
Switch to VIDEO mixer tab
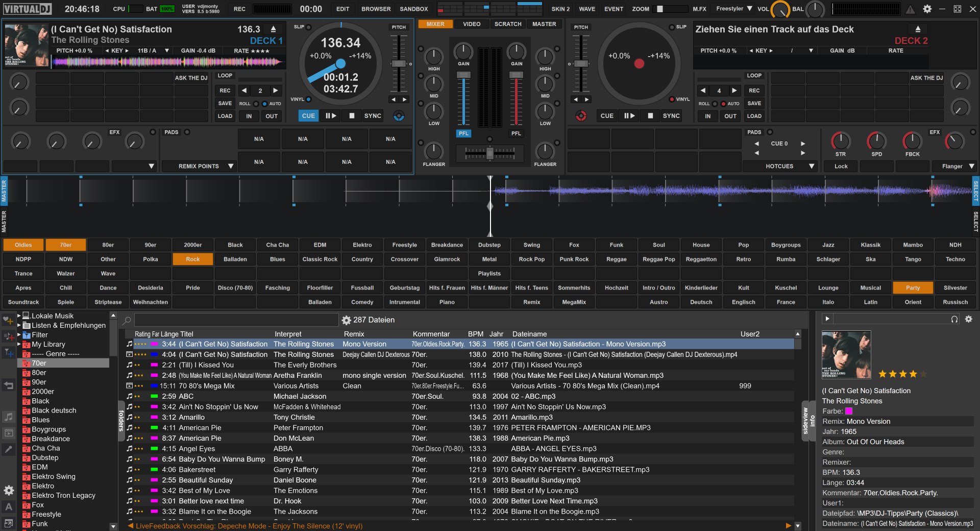click(472, 24)
